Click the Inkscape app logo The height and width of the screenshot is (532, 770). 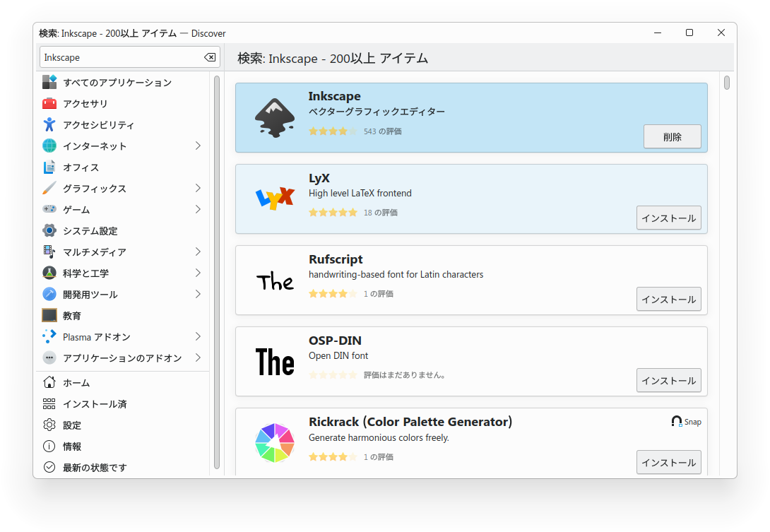click(275, 118)
